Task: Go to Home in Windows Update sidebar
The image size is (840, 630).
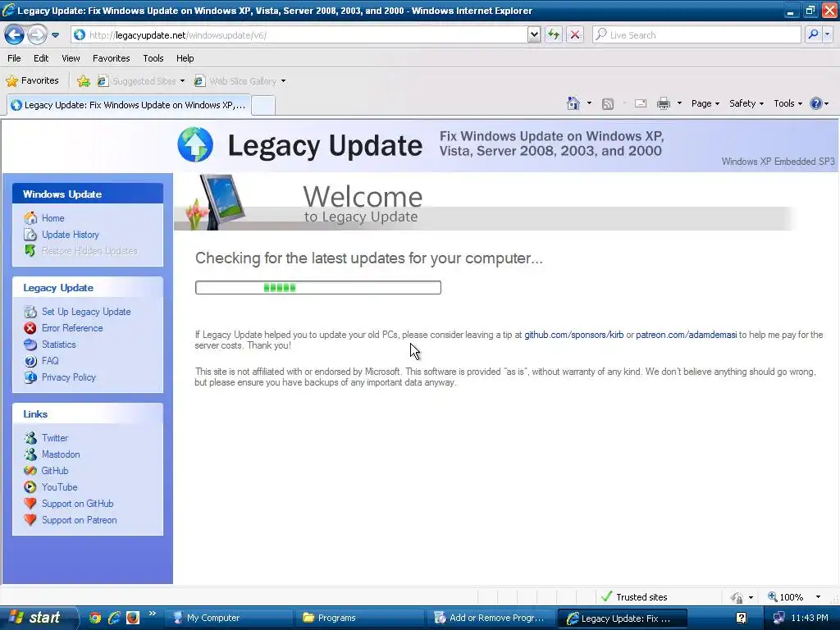Action: (x=53, y=218)
